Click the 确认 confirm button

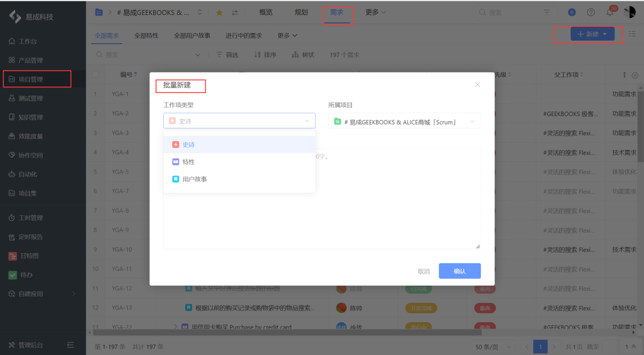tap(459, 271)
